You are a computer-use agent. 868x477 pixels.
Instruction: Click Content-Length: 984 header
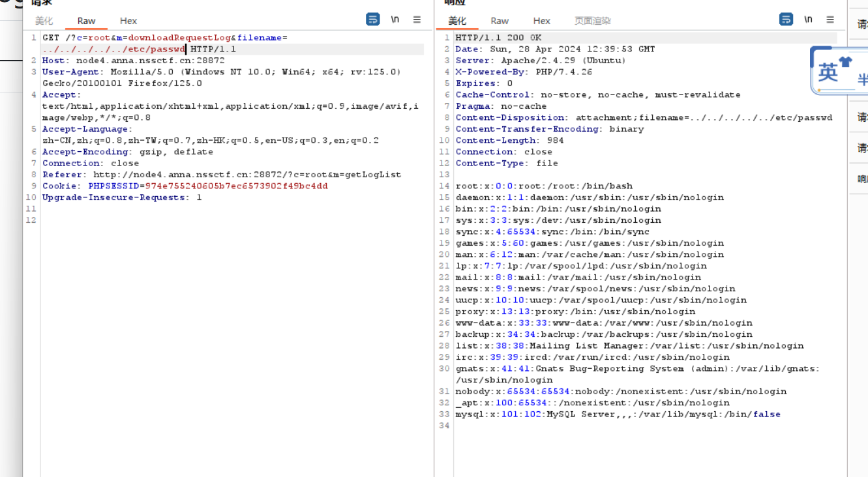point(509,140)
